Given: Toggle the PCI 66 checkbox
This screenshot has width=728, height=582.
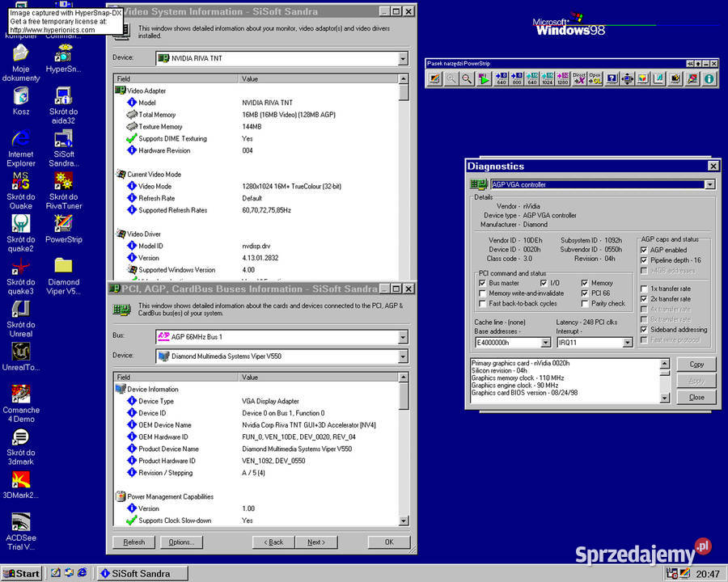Looking at the screenshot, I should (585, 293).
